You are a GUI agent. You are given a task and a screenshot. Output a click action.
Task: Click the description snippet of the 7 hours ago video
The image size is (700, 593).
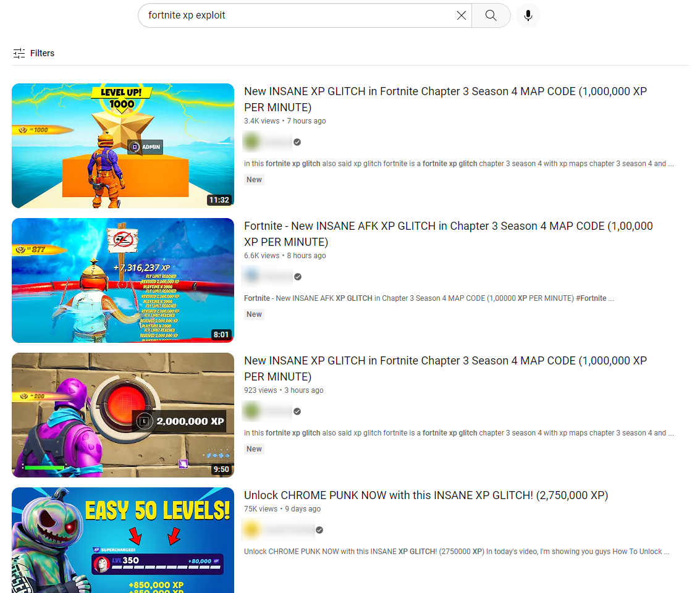pyautogui.click(x=459, y=164)
